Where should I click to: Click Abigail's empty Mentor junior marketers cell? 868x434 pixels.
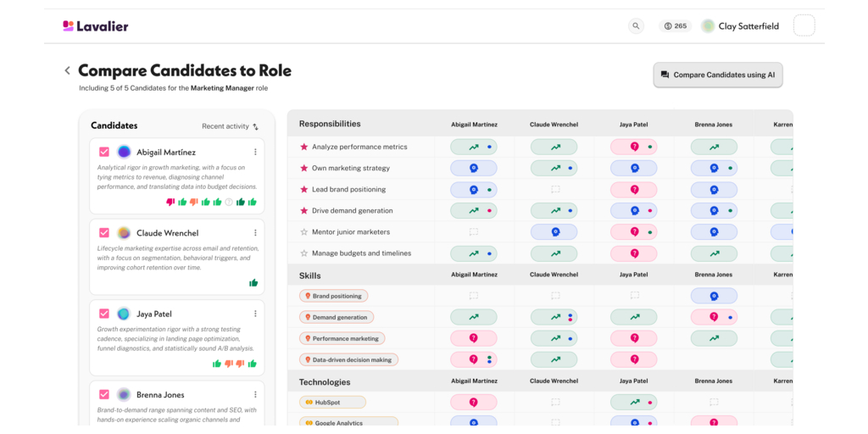pos(473,232)
